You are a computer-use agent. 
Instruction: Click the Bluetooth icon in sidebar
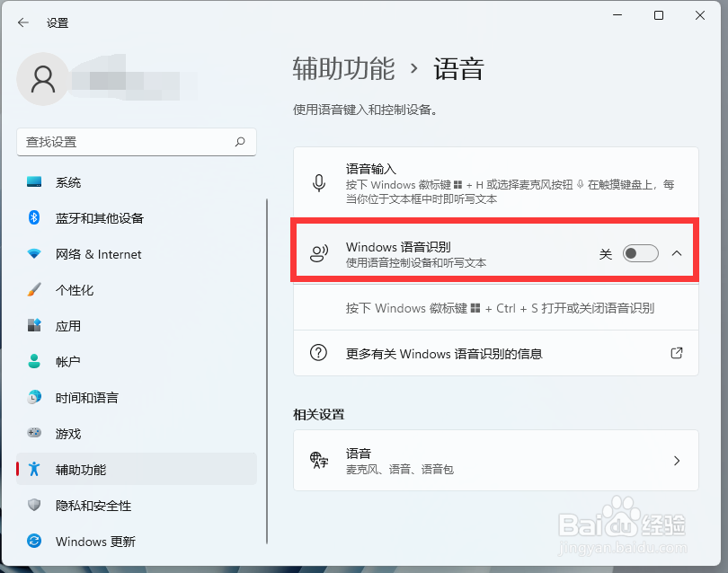(x=34, y=217)
